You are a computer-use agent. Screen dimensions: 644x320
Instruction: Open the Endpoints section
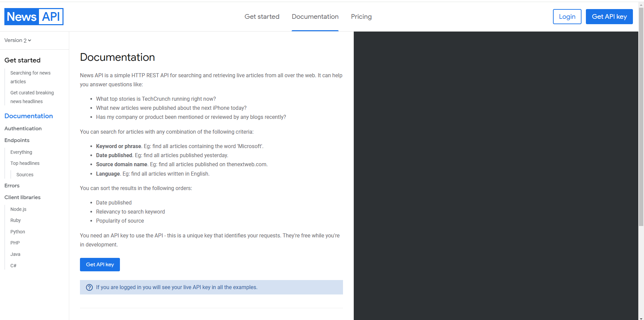coord(17,140)
